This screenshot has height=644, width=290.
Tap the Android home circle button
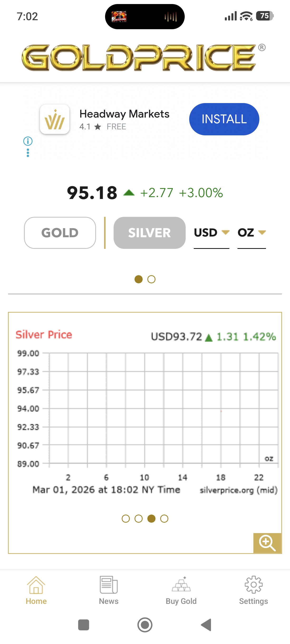click(x=145, y=625)
